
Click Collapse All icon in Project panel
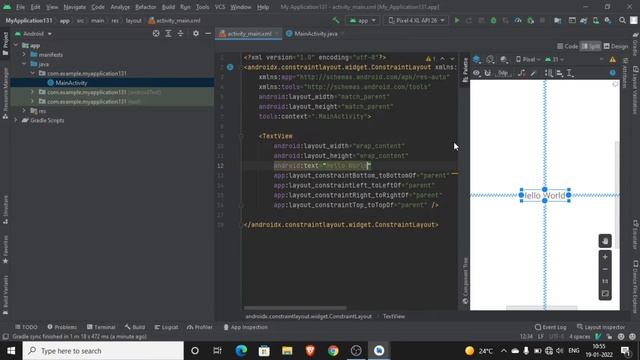(180, 33)
